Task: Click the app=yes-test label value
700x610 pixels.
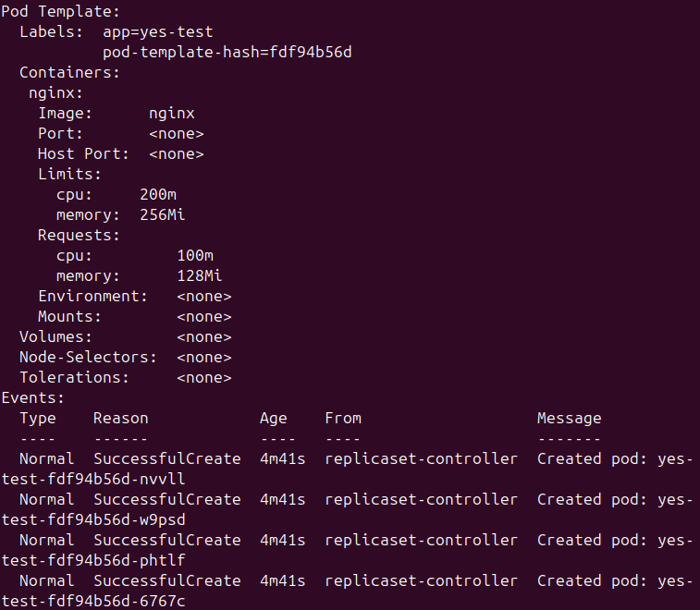Action: [158, 32]
